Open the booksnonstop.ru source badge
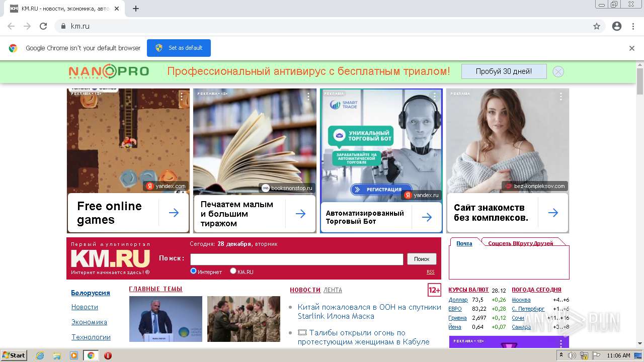 pos(287,188)
